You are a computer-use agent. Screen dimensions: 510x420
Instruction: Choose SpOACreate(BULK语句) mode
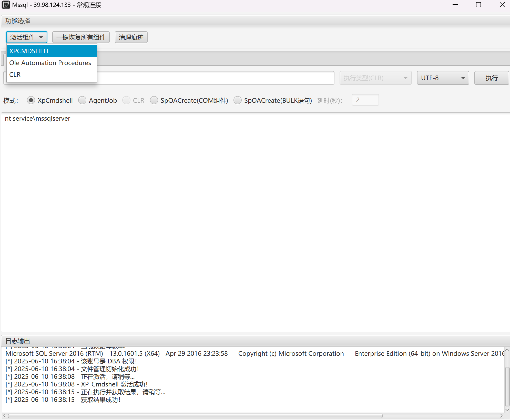238,100
